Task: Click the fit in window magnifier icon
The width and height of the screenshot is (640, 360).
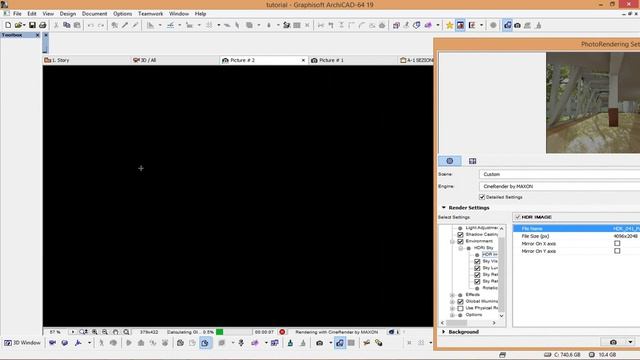Action: point(127,332)
